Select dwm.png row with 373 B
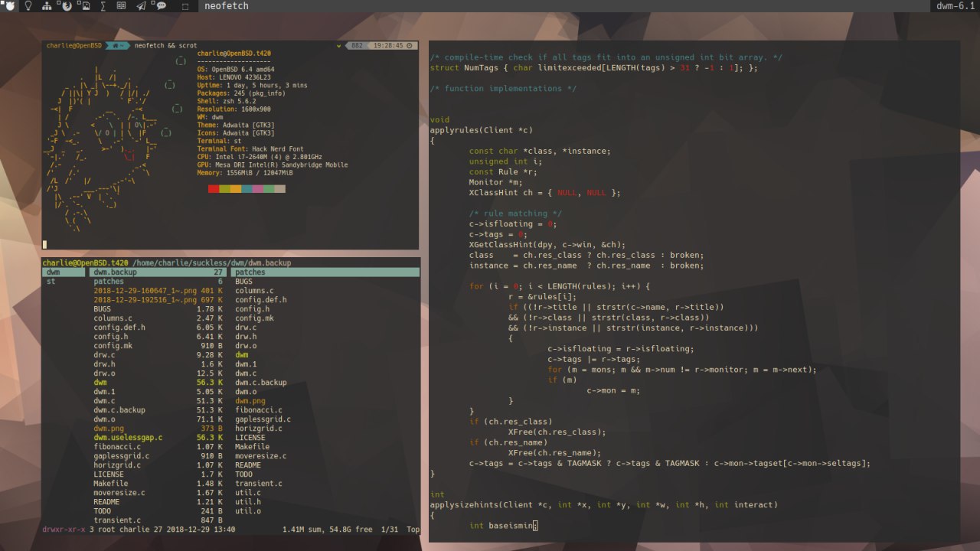Viewport: 980px width, 551px height. point(158,429)
